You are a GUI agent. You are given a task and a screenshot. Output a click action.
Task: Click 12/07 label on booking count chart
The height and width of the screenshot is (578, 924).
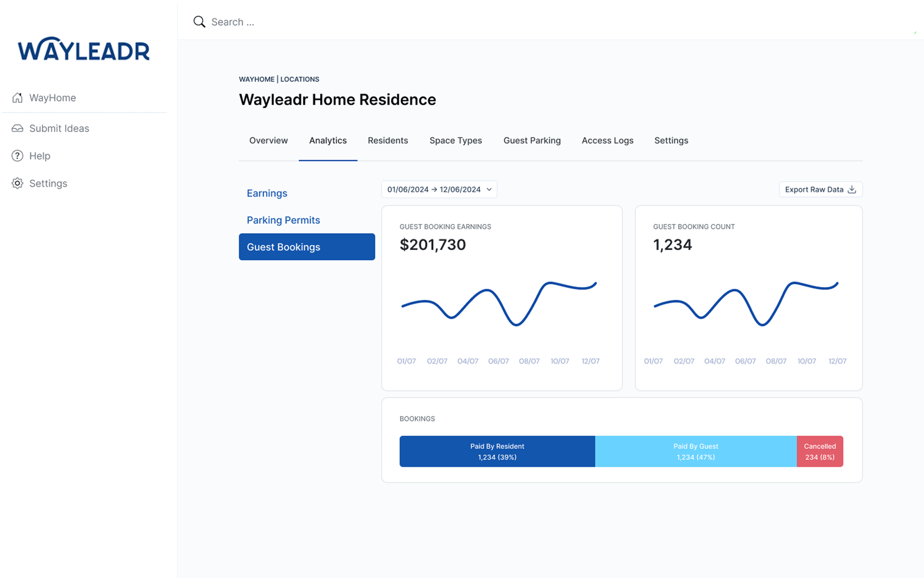pyautogui.click(x=837, y=361)
